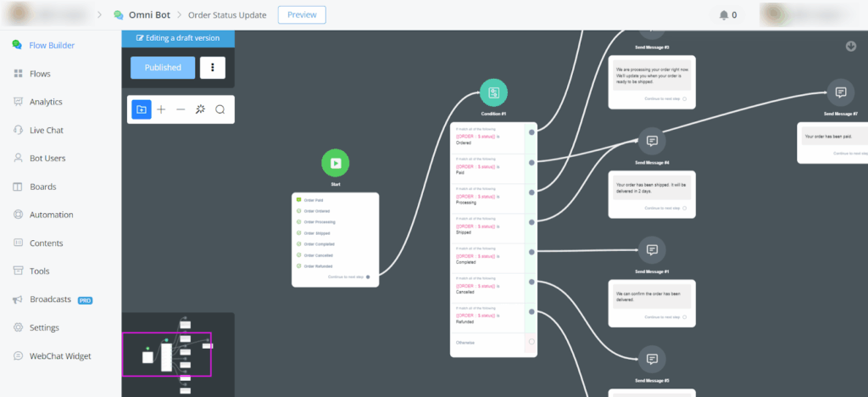Click the auto-arrange sparkle icon in toolbar

[200, 109]
